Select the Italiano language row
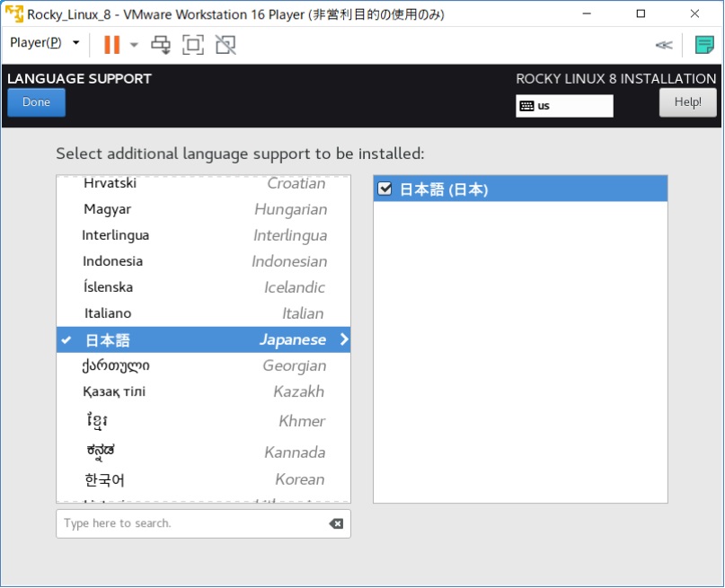This screenshot has height=588, width=725. [x=180, y=312]
